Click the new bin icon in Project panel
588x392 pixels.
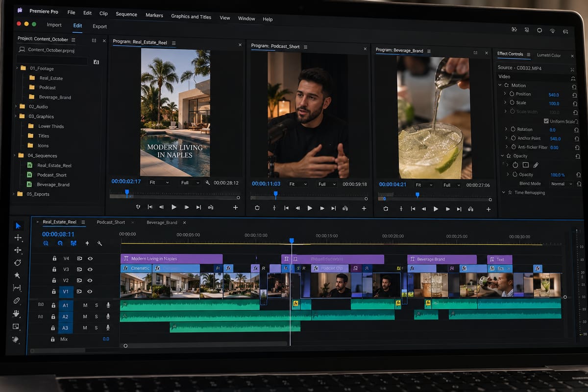[x=96, y=62]
